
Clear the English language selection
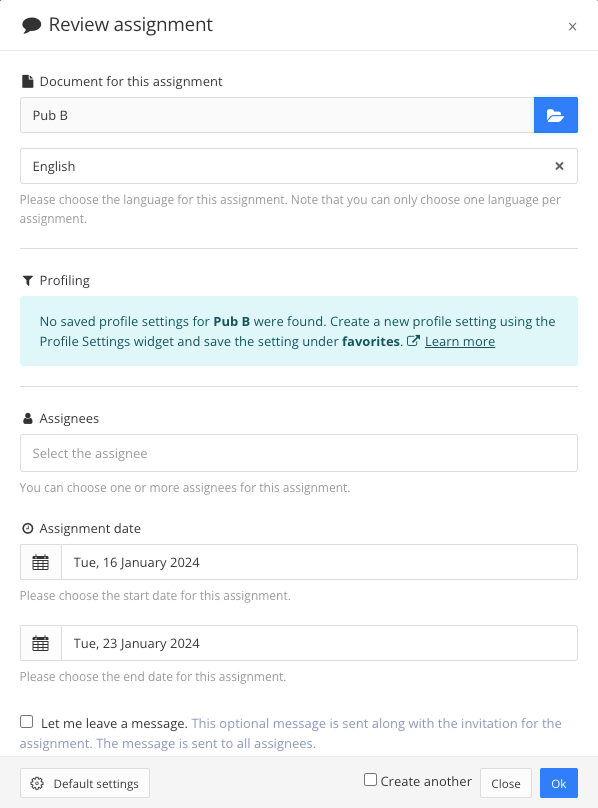559,166
